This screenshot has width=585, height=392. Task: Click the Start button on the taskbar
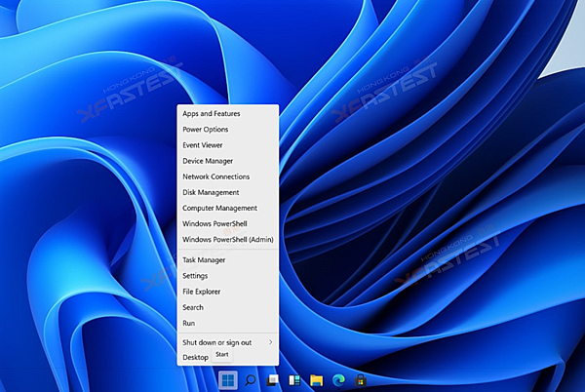point(227,379)
